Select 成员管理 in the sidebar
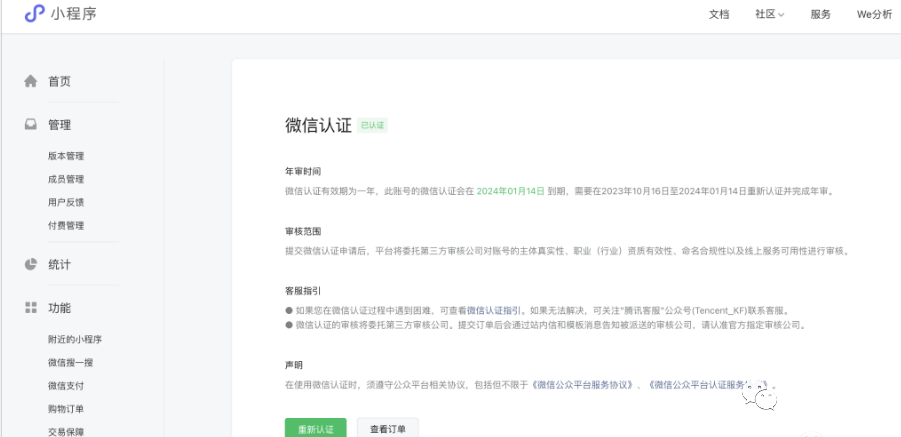901x437 pixels. coord(66,179)
